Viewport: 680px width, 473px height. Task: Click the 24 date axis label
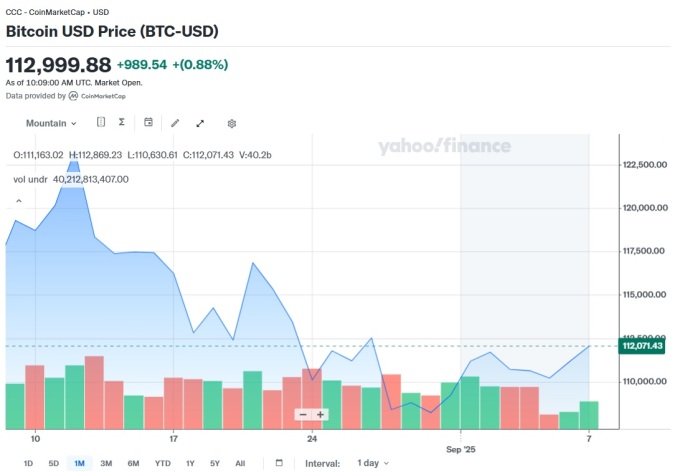pos(312,439)
